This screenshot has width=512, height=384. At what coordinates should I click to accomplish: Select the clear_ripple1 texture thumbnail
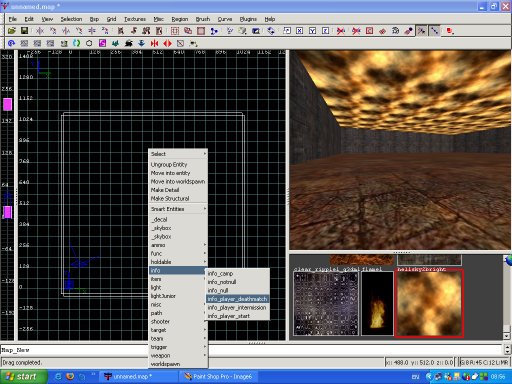click(326, 303)
